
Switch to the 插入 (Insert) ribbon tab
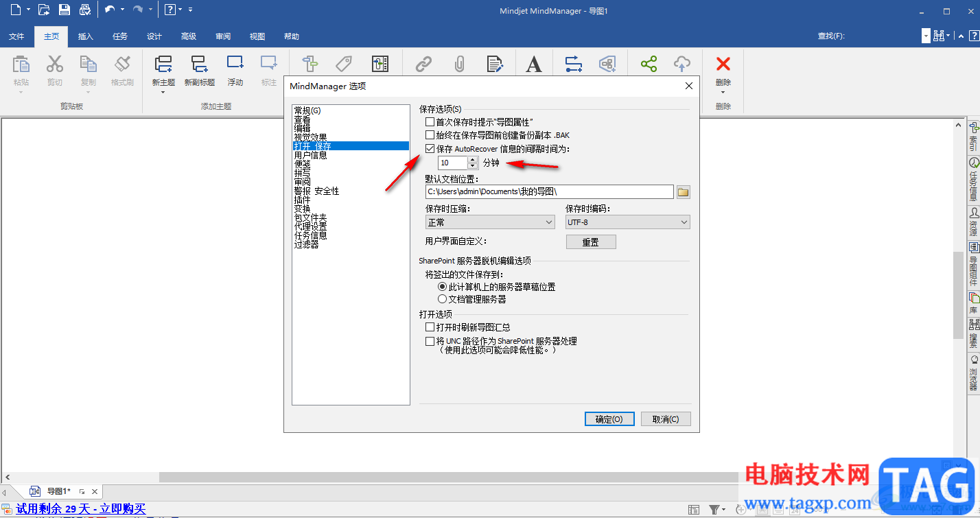coord(86,36)
